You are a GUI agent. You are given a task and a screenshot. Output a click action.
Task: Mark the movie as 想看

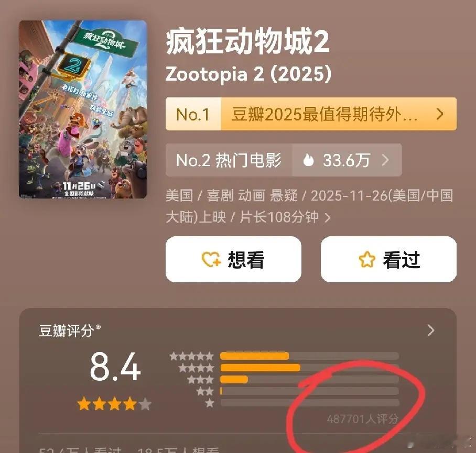point(233,259)
